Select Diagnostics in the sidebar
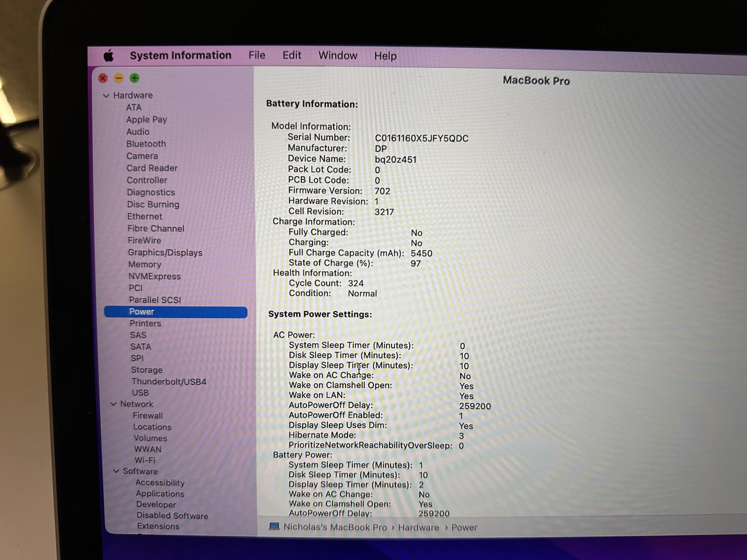747x560 pixels. click(151, 192)
